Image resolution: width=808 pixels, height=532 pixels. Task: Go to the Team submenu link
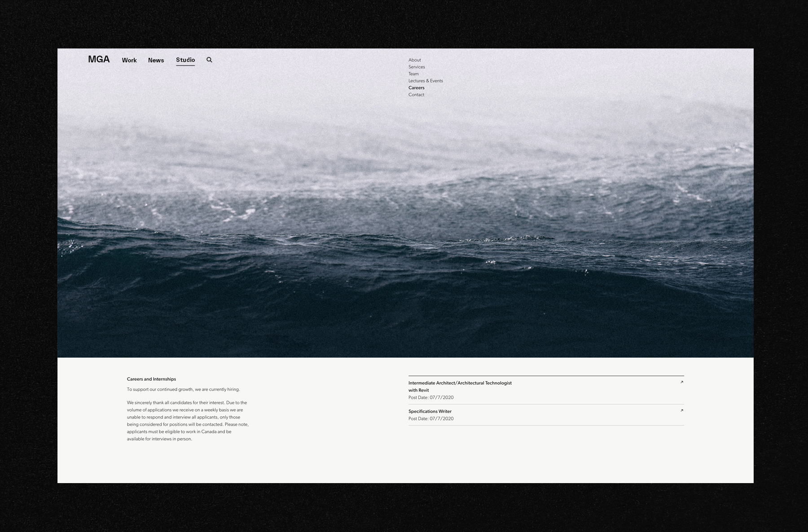[x=413, y=74]
